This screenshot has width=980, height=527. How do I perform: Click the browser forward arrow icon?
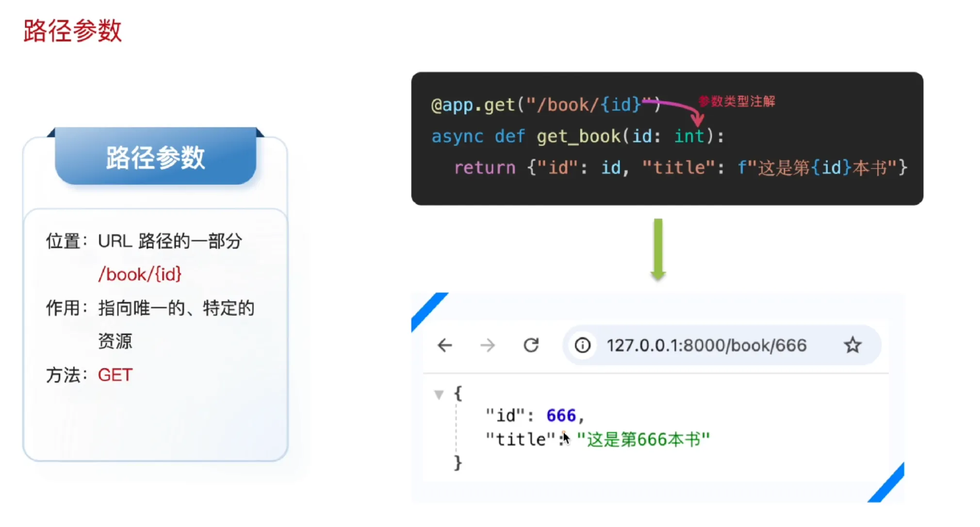point(487,346)
